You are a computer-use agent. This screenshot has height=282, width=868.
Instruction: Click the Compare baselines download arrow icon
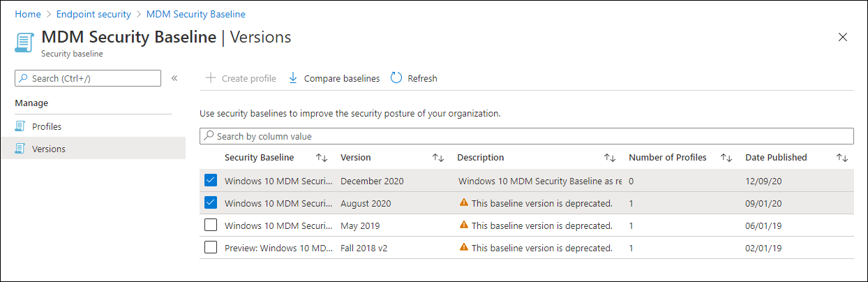pos(293,78)
